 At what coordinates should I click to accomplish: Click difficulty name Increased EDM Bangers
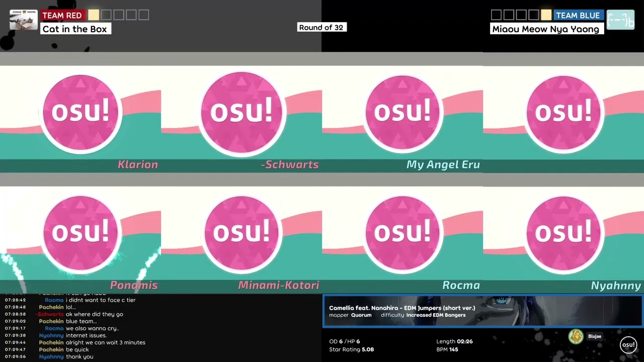click(436, 315)
